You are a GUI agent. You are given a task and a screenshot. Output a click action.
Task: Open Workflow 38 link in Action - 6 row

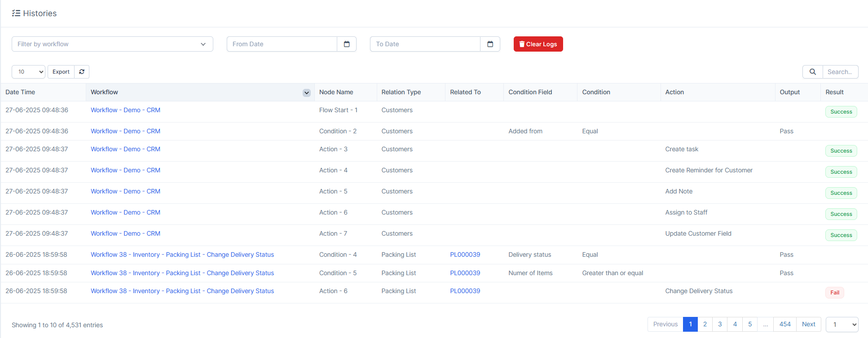pos(182,291)
